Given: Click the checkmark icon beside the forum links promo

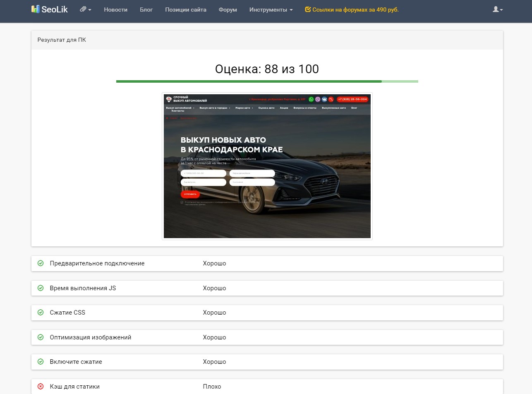Looking at the screenshot, I should [308, 9].
